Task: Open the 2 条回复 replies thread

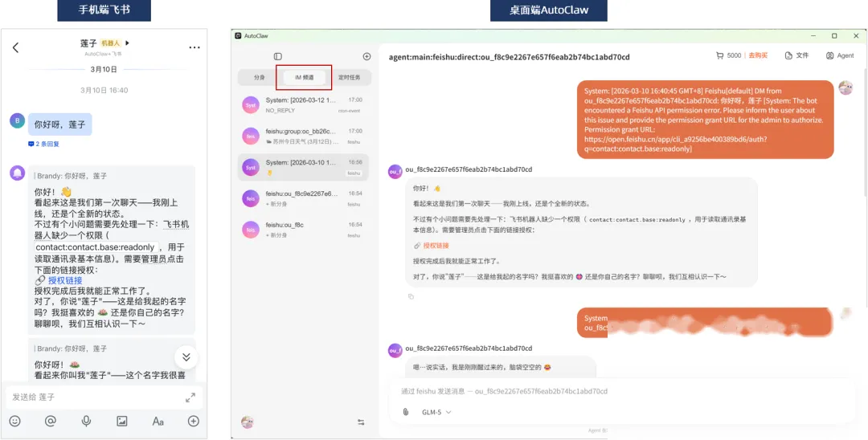Action: [x=43, y=145]
